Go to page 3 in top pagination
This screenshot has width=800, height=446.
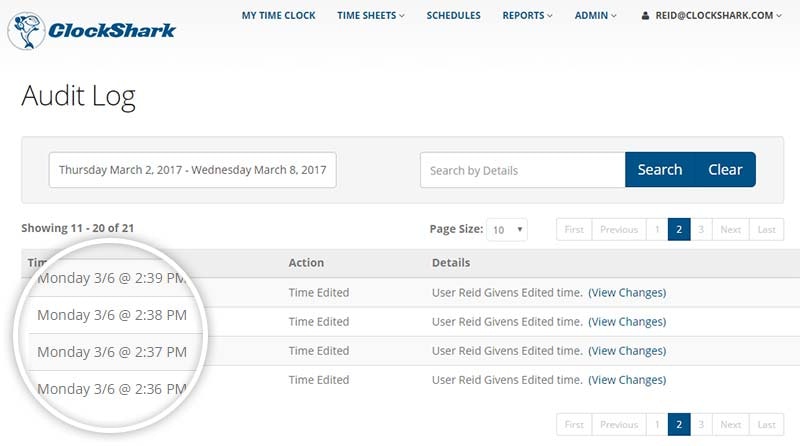(x=701, y=230)
